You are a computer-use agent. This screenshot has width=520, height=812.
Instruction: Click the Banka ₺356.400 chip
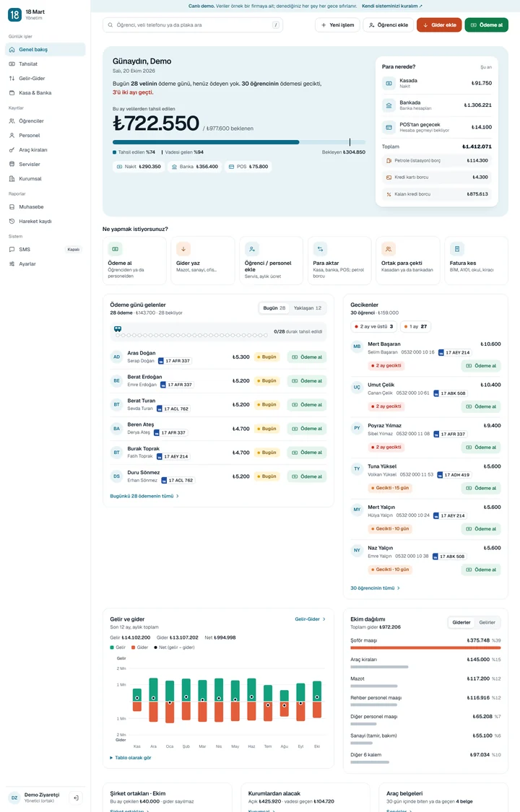click(195, 167)
